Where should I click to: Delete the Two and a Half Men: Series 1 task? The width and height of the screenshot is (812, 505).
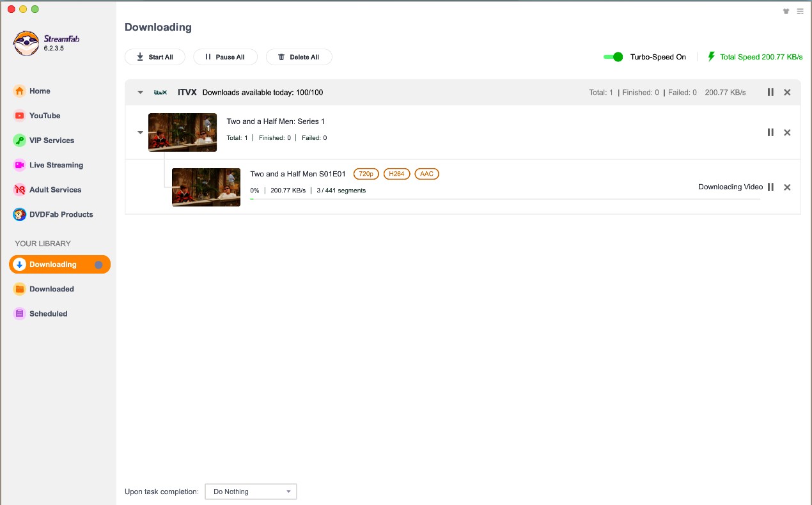[787, 132]
